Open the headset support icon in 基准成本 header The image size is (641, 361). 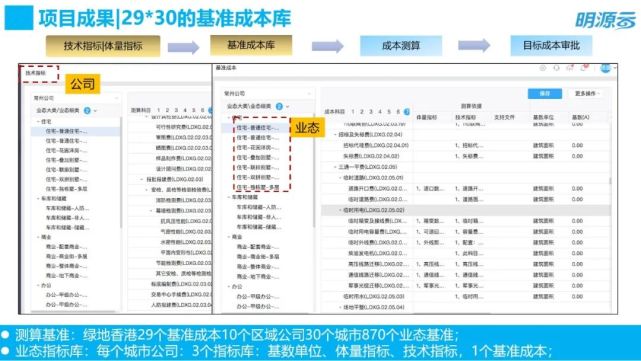(556, 68)
